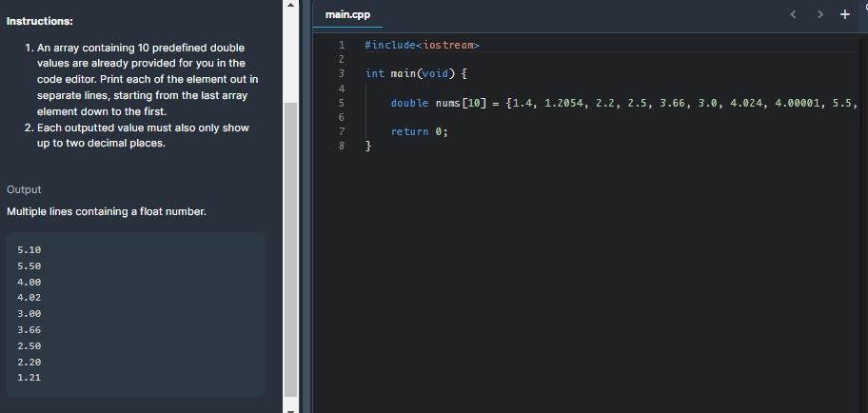Place cursor in 'double nums[10]' declaration line

pos(624,103)
